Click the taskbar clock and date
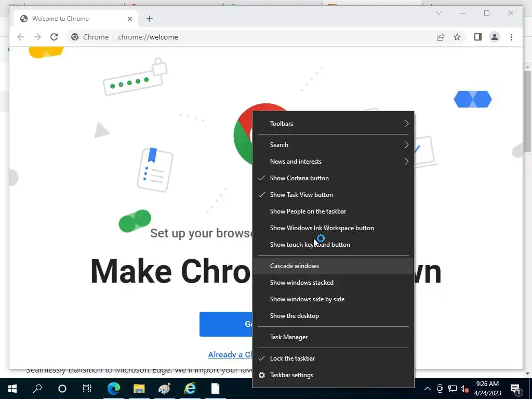 [x=487, y=389]
